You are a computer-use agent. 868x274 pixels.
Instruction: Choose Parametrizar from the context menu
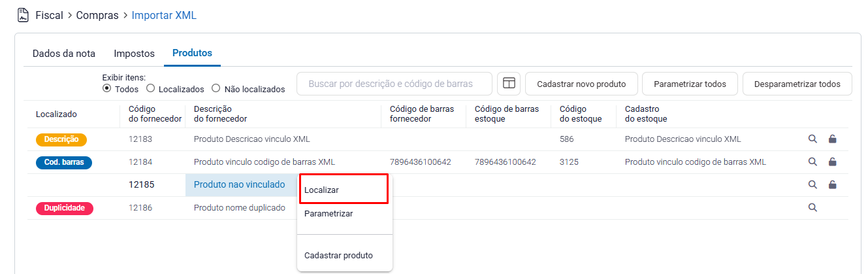pos(329,213)
